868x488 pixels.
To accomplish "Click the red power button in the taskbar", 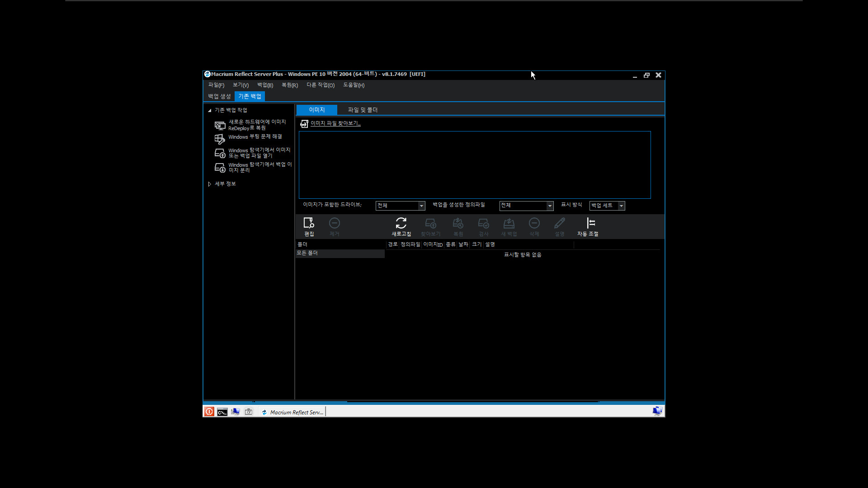I will tap(209, 412).
